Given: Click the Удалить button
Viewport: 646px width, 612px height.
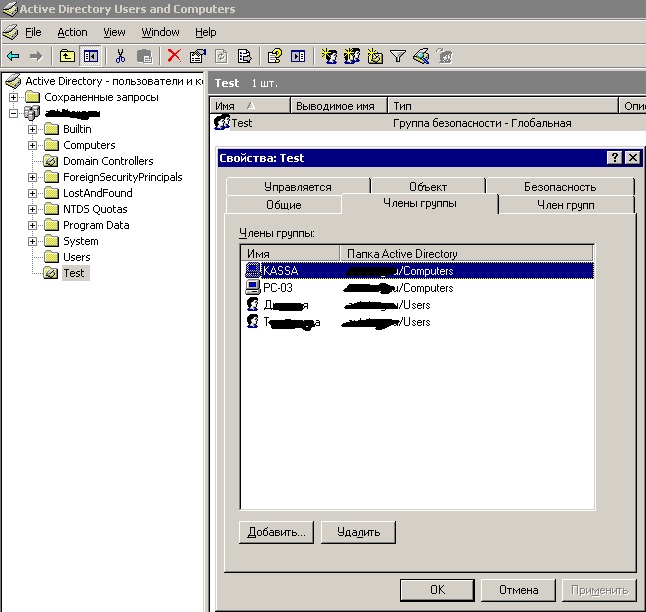Looking at the screenshot, I should coord(358,532).
